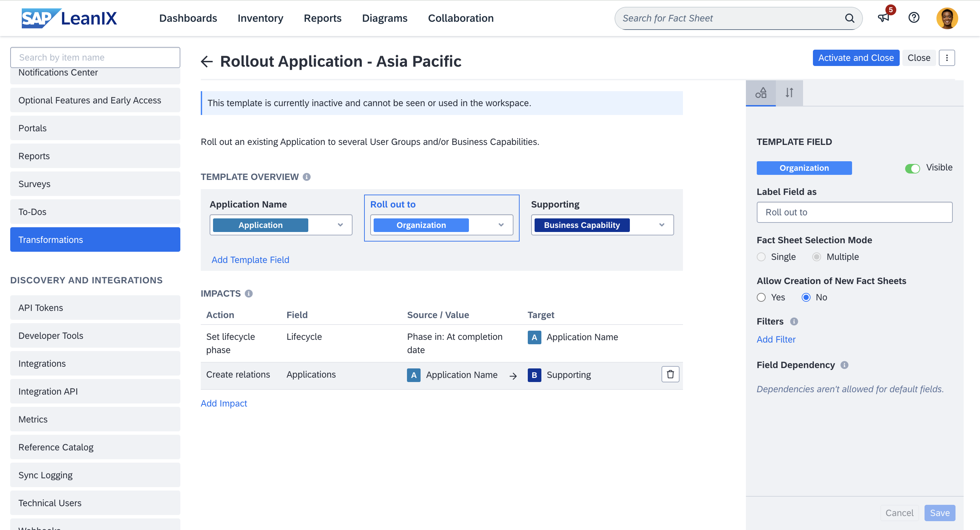The width and height of the screenshot is (980, 530).
Task: Click the user profile avatar icon
Action: coord(947,18)
